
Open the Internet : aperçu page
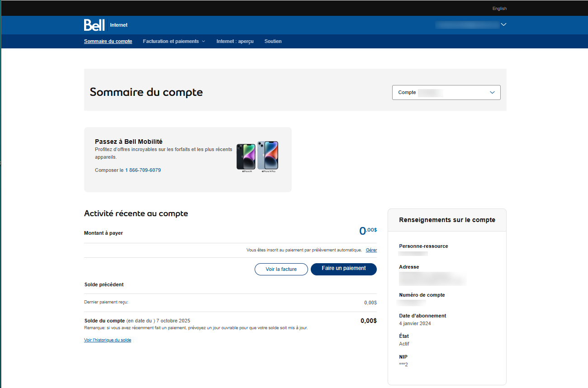click(x=235, y=41)
